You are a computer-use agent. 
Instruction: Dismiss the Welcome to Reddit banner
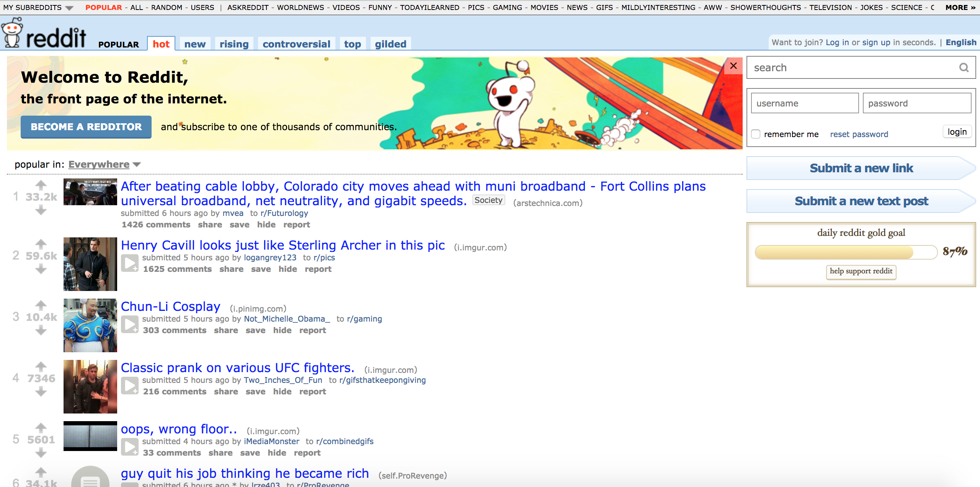click(733, 66)
